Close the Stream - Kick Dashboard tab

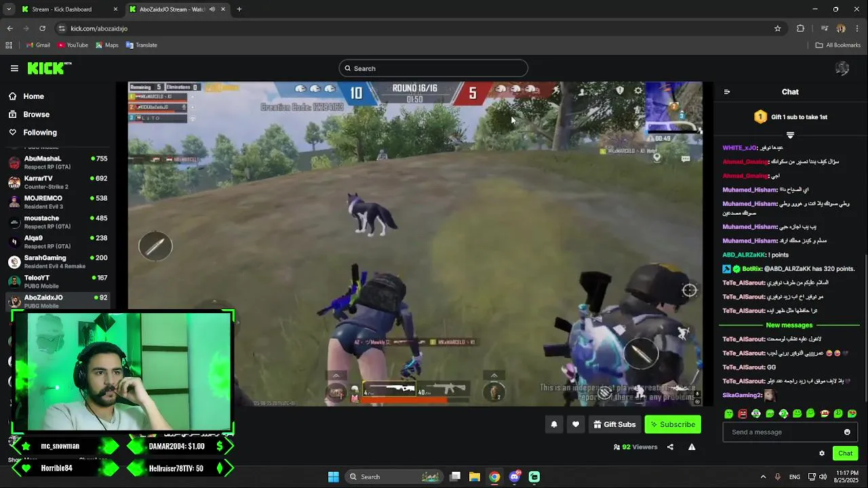pyautogui.click(x=115, y=9)
